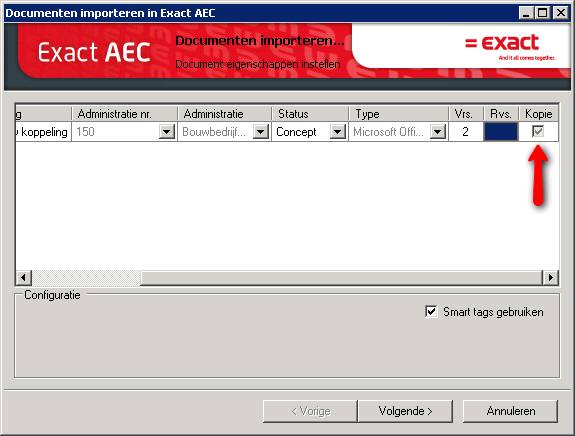Open the Status dropdown showing Concept
The width and height of the screenshot is (575, 436).
coord(337,132)
